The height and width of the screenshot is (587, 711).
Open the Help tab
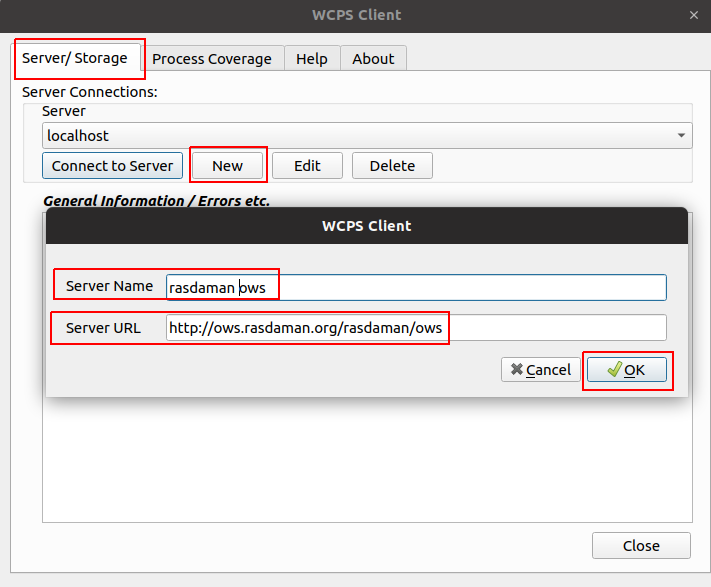(312, 58)
